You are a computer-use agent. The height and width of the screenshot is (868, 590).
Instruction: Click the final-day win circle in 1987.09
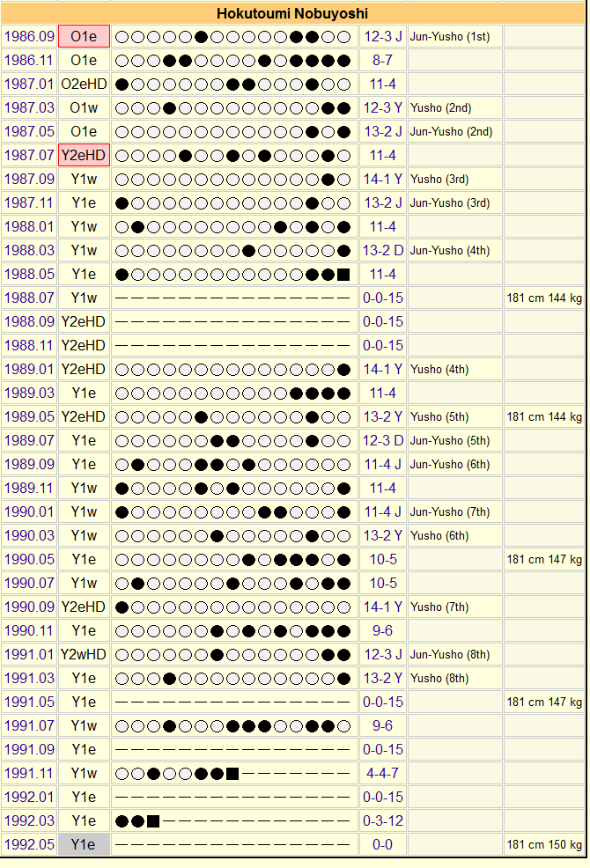(344, 180)
